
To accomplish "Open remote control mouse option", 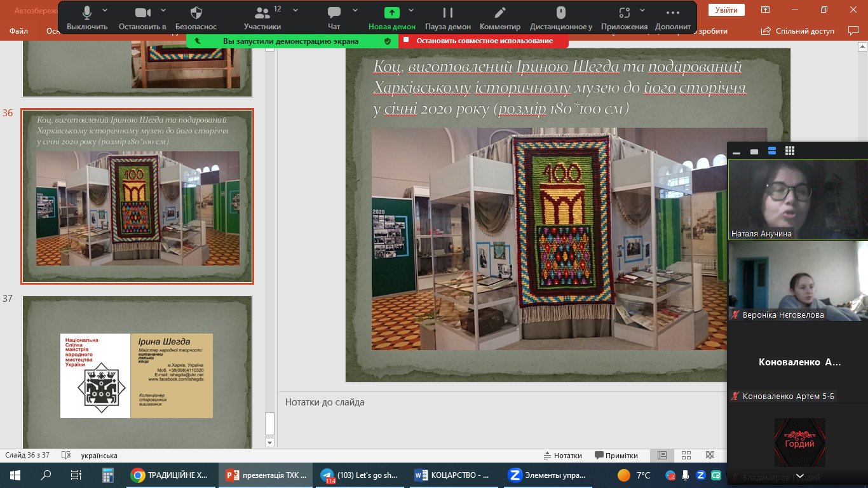I will pos(561,18).
